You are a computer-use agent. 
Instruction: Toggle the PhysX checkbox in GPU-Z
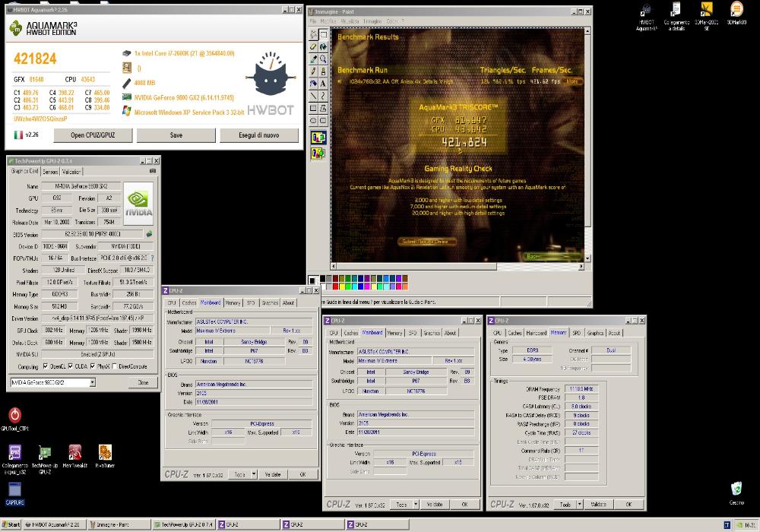click(x=93, y=367)
